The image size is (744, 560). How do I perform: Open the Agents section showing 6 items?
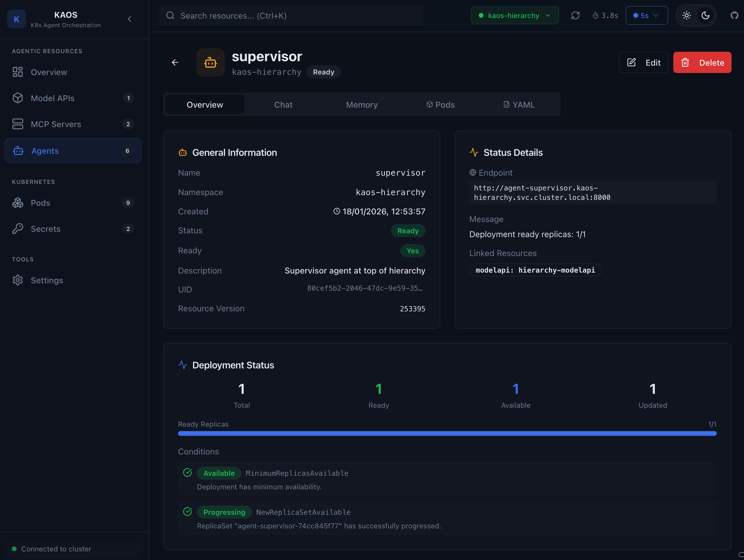point(45,151)
